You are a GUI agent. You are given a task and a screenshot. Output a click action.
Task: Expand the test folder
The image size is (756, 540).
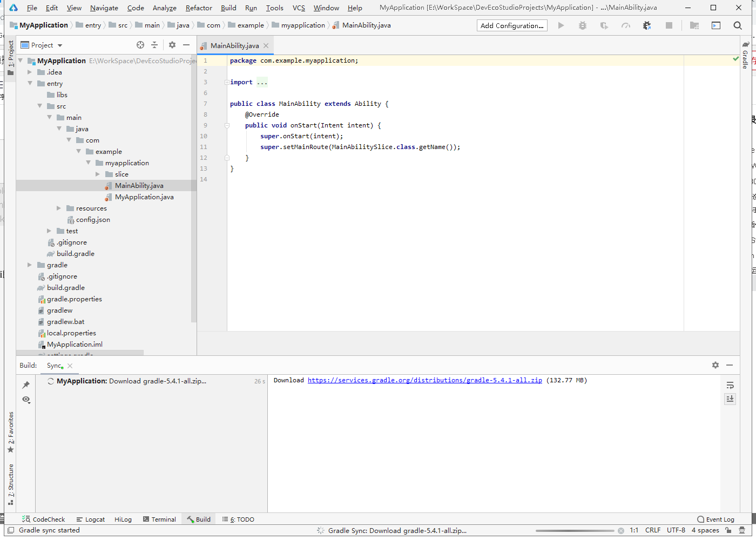[x=49, y=231]
